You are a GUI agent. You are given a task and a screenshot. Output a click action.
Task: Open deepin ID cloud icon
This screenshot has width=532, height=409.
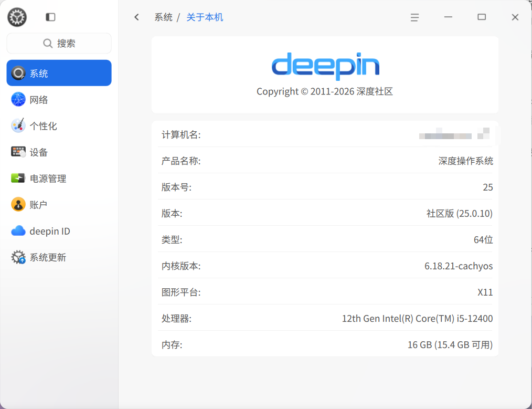[18, 230]
